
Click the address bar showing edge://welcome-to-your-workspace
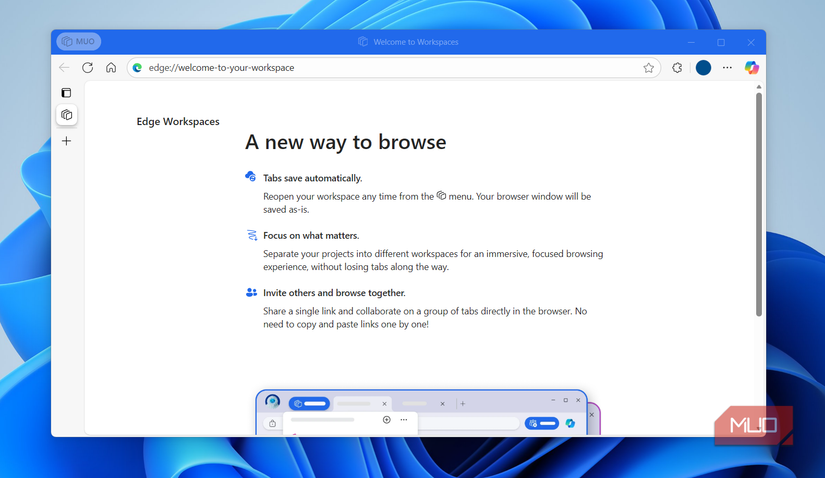[394, 67]
